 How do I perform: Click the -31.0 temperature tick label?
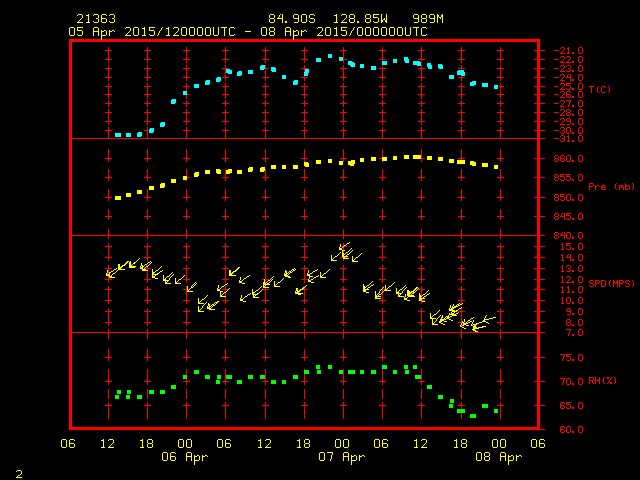pyautogui.click(x=568, y=139)
